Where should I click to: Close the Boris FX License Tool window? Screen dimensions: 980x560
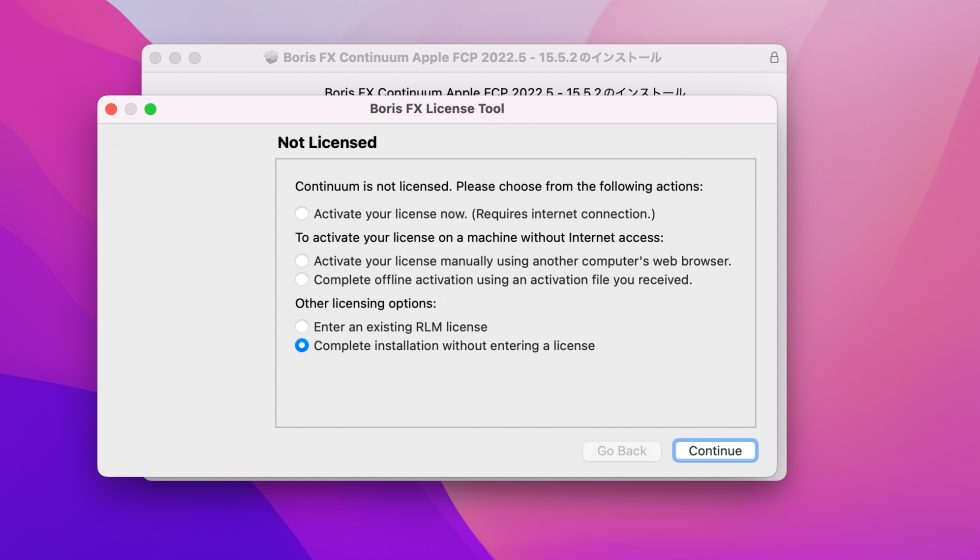(x=111, y=109)
